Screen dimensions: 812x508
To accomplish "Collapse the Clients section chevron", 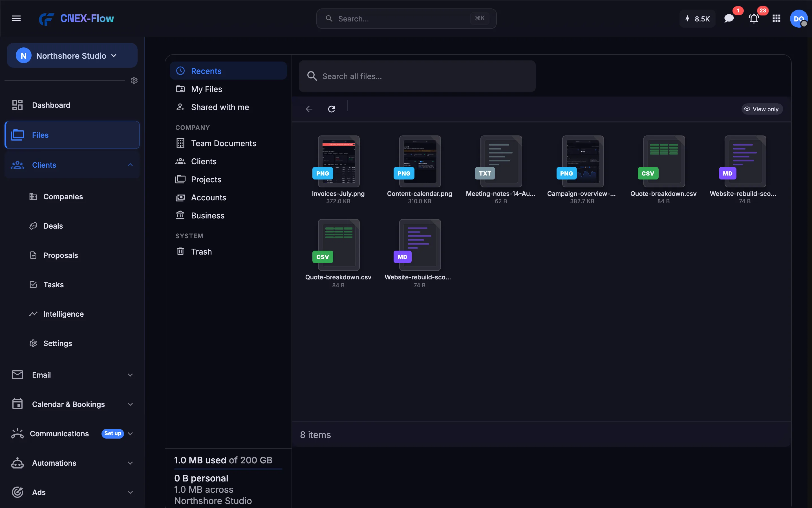I will coord(130,165).
